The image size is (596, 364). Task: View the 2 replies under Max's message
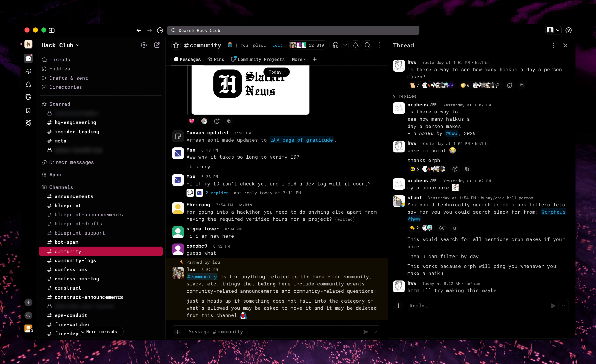(x=217, y=193)
